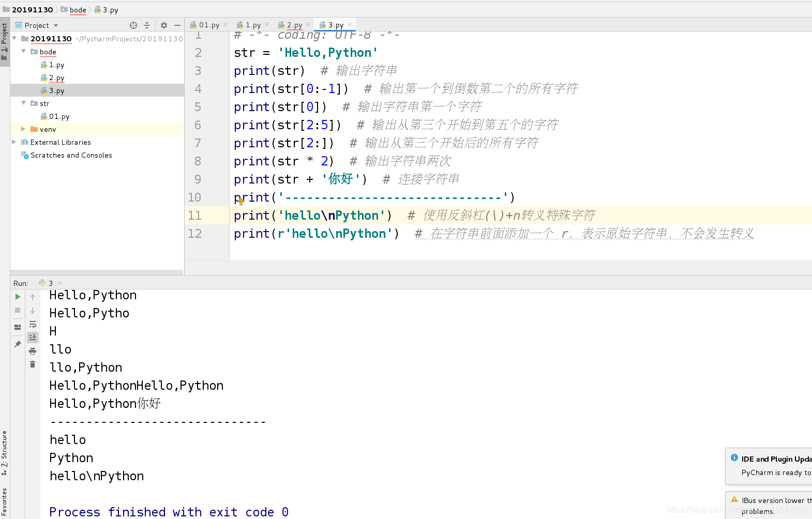Click the info icon in update notification

pos(734,457)
